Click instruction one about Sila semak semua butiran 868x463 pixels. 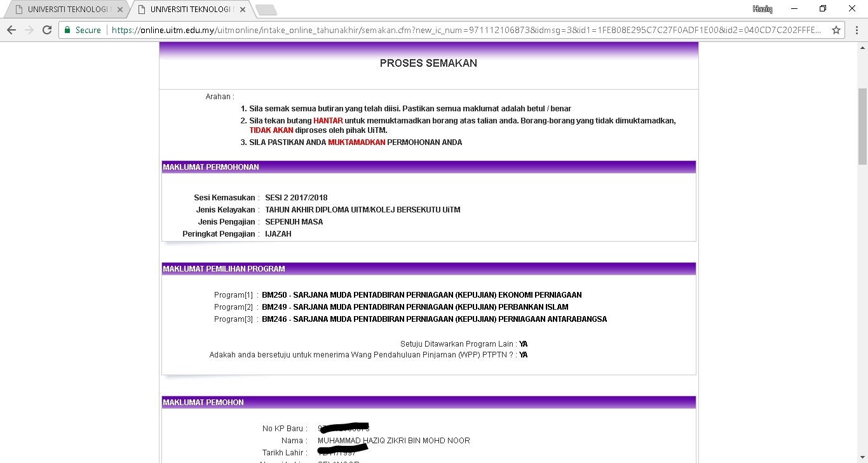(x=410, y=109)
